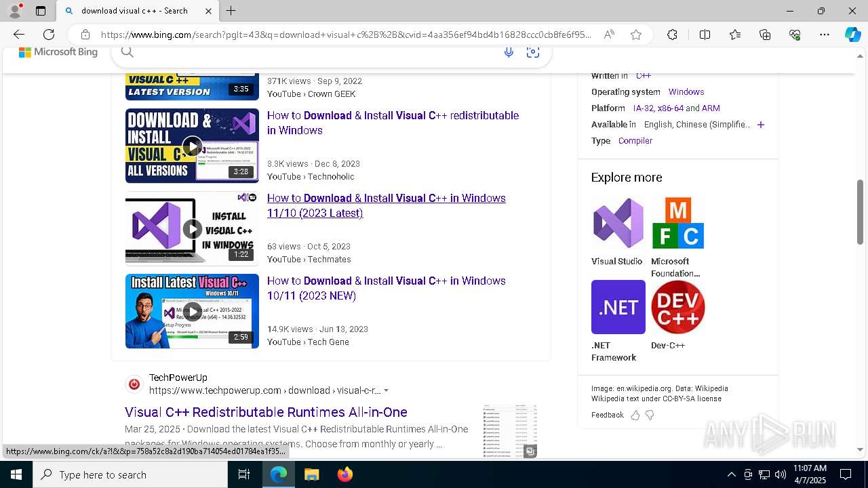Open Task View on taskbar

(x=244, y=474)
